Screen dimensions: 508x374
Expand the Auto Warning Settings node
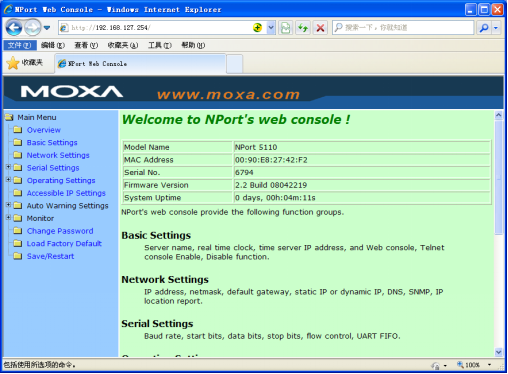9,205
